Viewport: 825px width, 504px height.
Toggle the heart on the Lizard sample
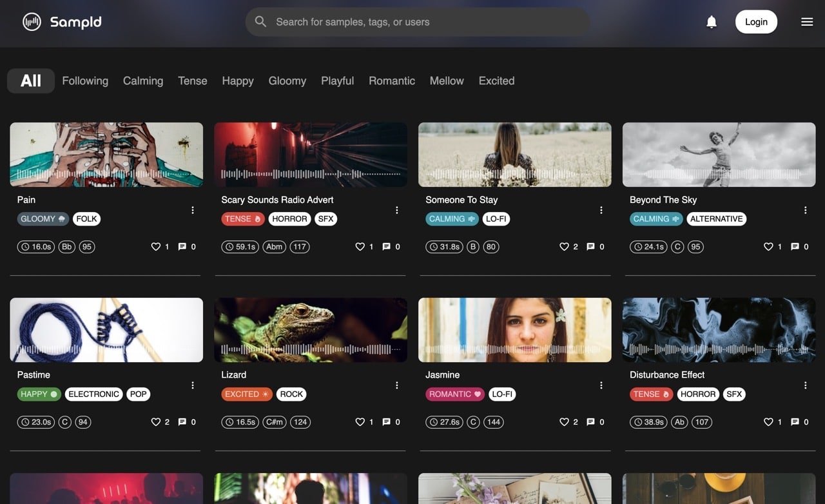point(360,422)
